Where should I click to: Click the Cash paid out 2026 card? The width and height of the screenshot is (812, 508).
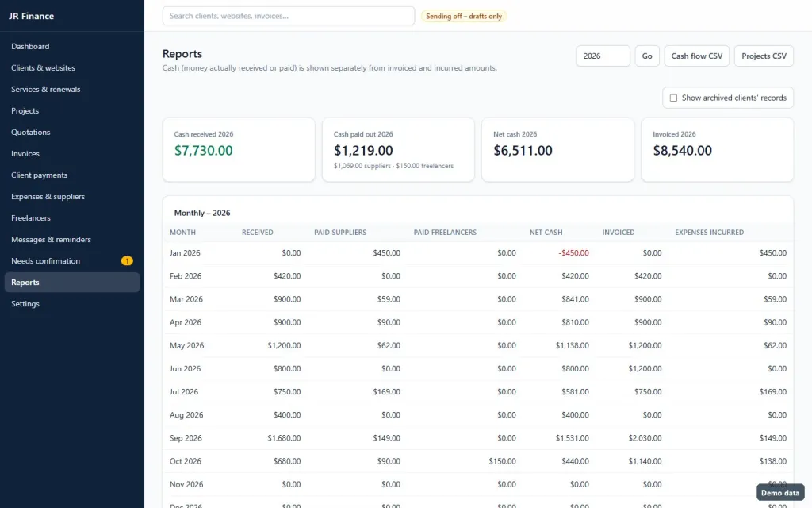(x=398, y=150)
